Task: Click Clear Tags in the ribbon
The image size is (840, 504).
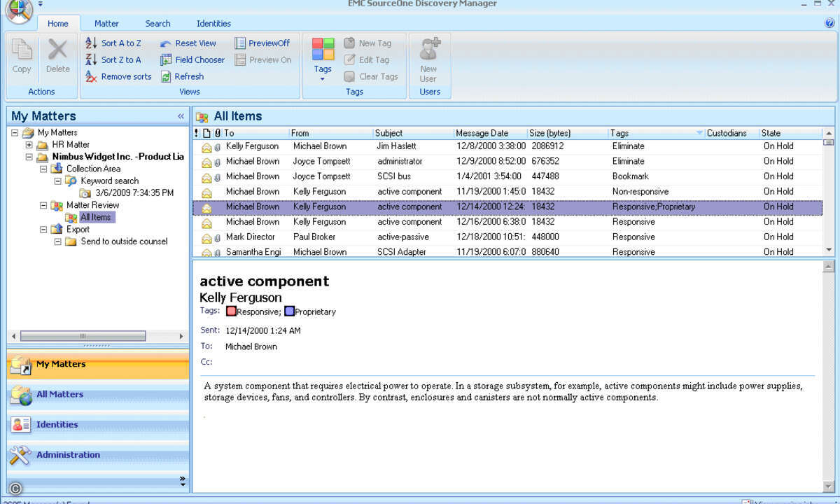Action: 371,76
